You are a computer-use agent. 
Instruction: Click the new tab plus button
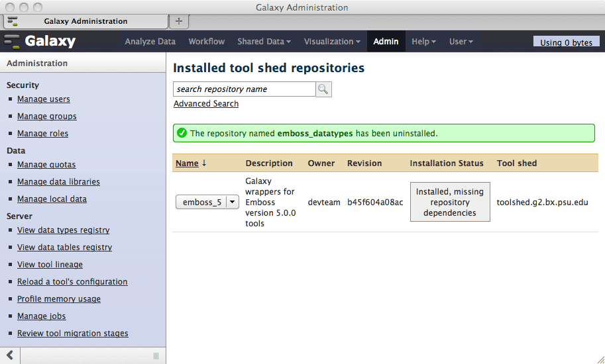(178, 21)
